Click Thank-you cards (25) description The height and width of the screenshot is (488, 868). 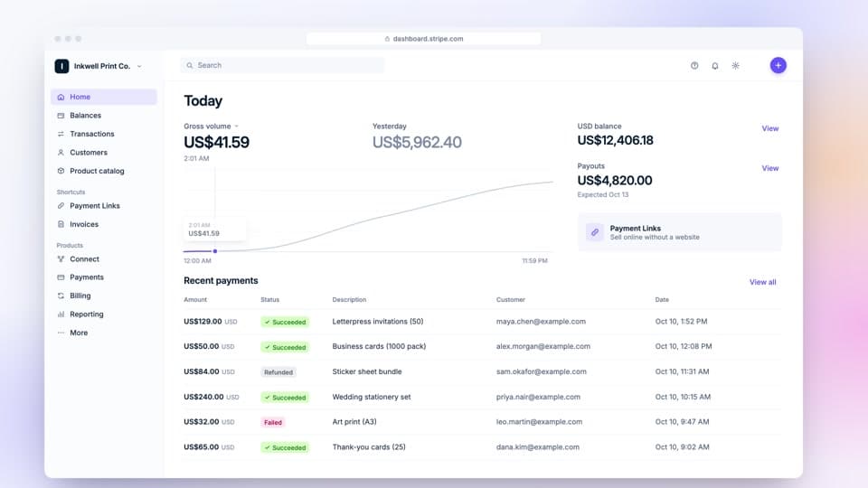[x=369, y=447]
